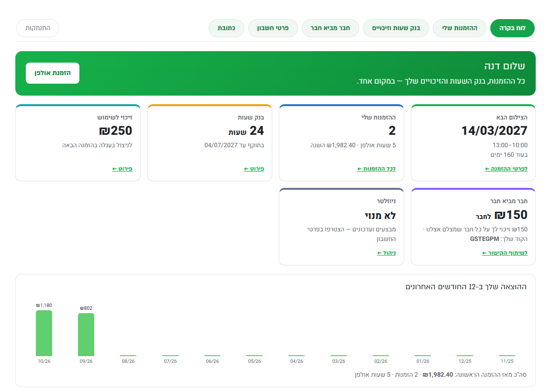Open the פרטי חשבון tab
Screen dimensions: 551x392
(x=273, y=28)
